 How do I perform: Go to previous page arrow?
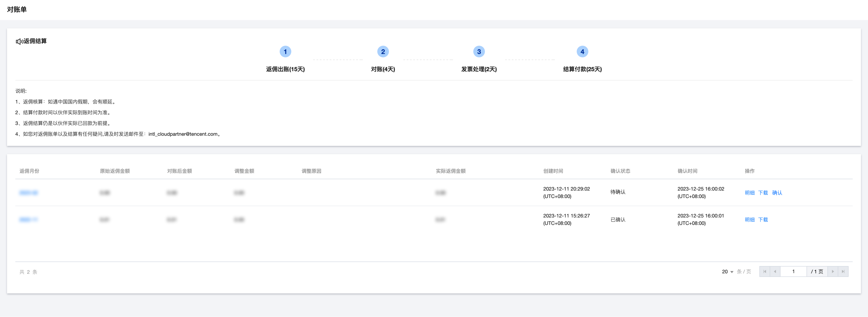775,271
